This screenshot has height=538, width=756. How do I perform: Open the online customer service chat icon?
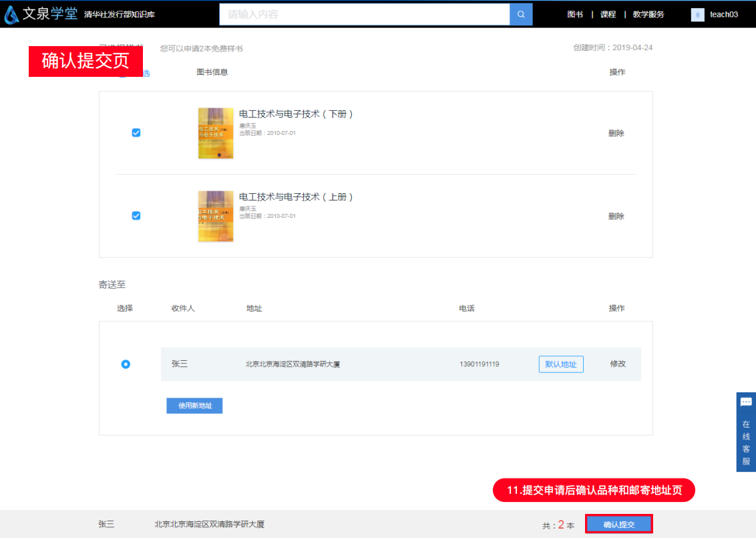pos(746,402)
